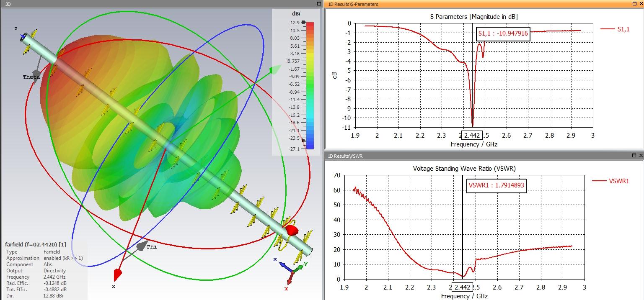This screenshot has height=300, width=644.
Task: Click the dB y-axis label
Action: (x=334, y=75)
